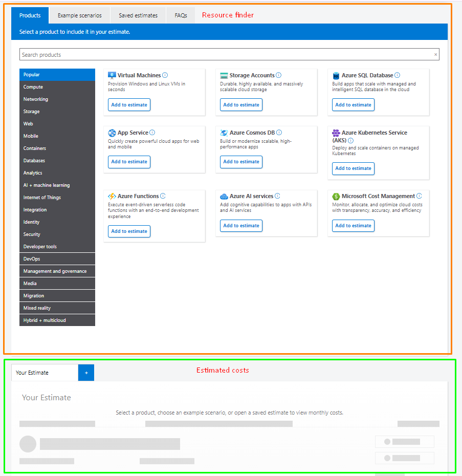Open the Azure Functions info icon
This screenshot has height=476, width=462.
point(163,196)
